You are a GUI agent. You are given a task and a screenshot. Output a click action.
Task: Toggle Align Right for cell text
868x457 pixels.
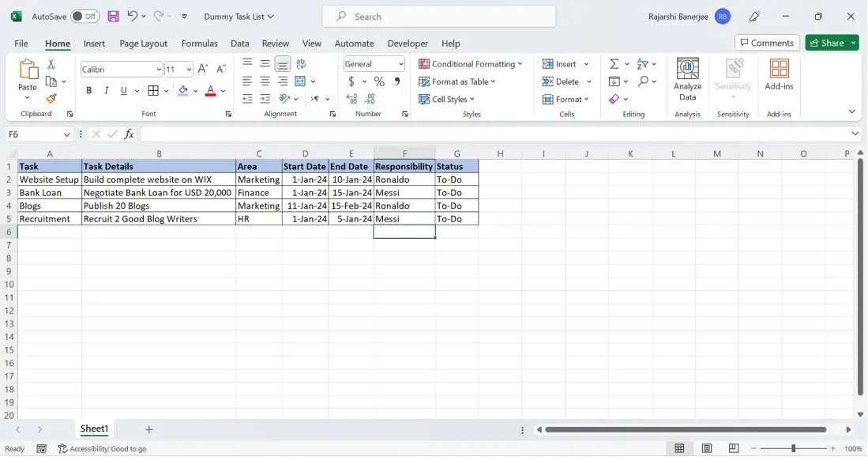point(283,81)
